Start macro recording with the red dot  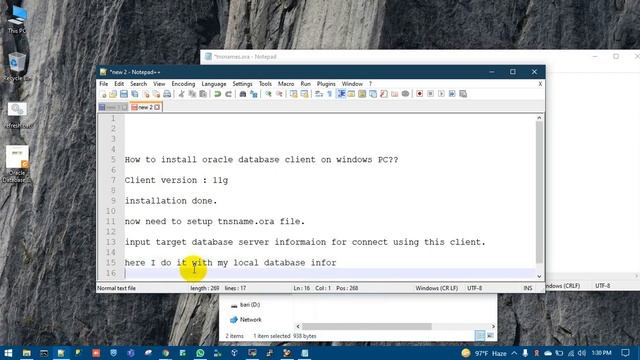[419, 94]
